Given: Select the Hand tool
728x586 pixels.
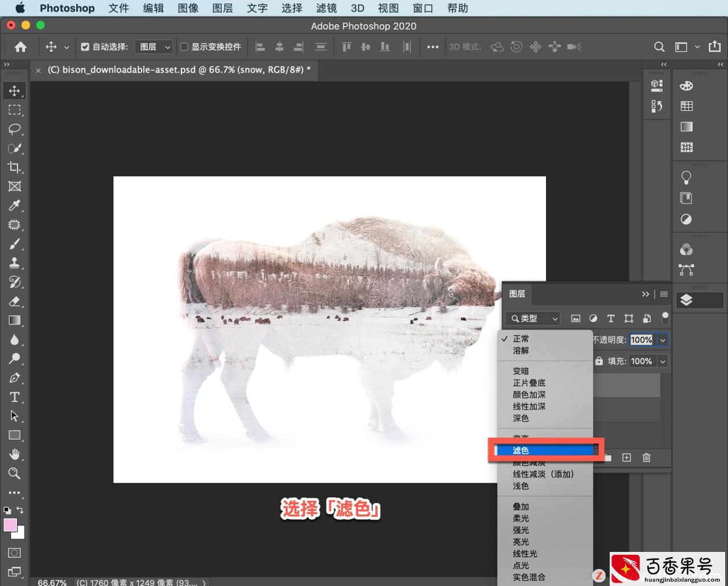Looking at the screenshot, I should pos(15,454).
